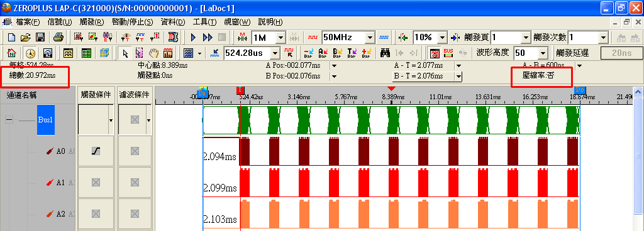
Task: Toggle A1 trigger condition box
Action: coord(96,182)
